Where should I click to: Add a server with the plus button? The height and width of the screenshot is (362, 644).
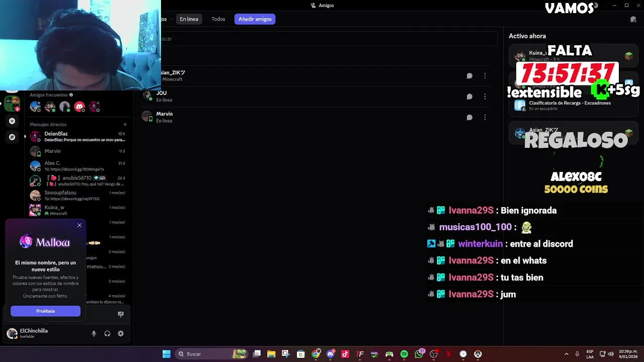tap(12, 121)
